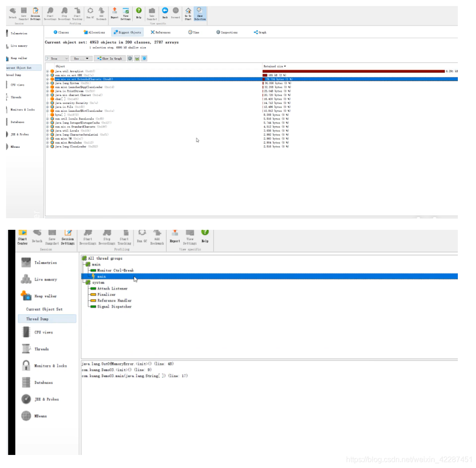Open the References view tab
This screenshot has height=468, width=476.
tap(161, 32)
